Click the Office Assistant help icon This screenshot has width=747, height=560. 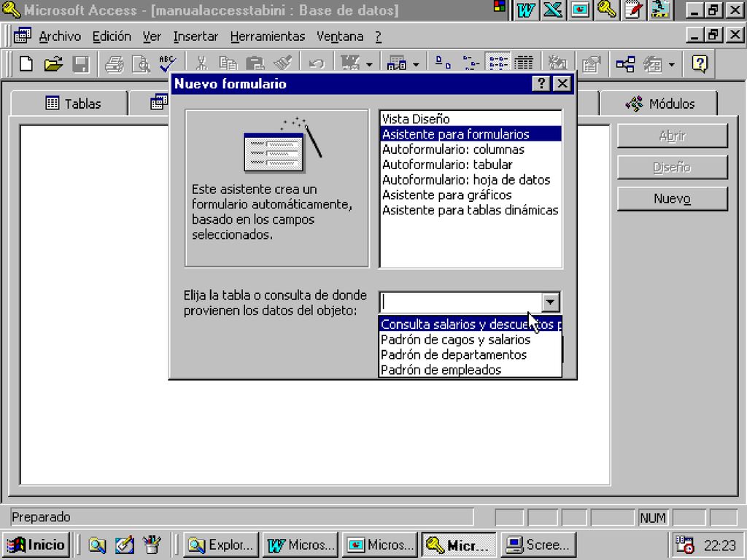pyautogui.click(x=700, y=63)
